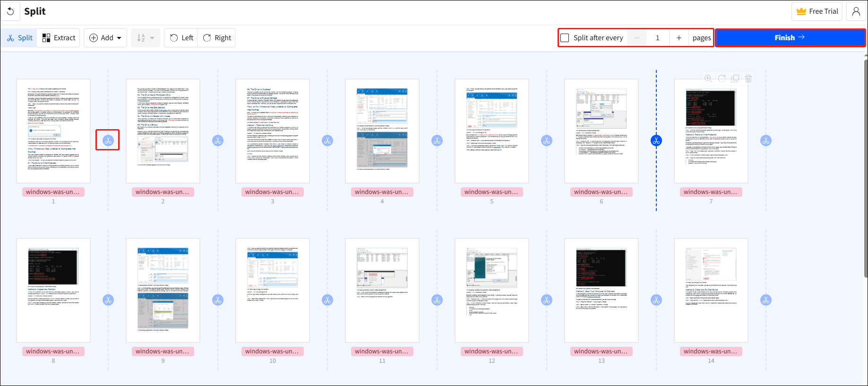The image size is (868, 386).
Task: Click the back arrow next to Split title
Action: coord(10,11)
